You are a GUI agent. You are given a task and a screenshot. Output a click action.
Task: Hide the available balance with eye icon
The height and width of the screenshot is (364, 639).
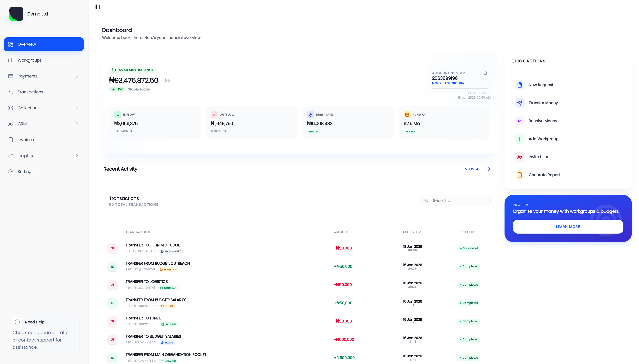pyautogui.click(x=167, y=80)
